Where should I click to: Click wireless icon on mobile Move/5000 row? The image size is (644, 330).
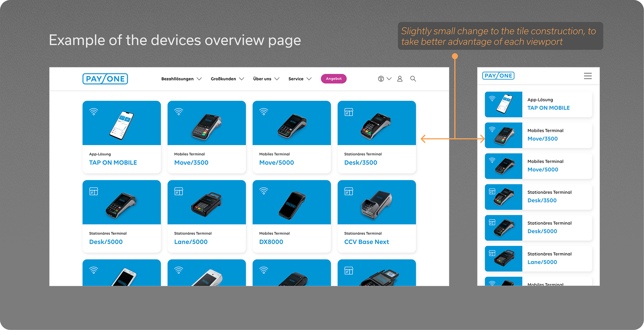pyautogui.click(x=492, y=160)
